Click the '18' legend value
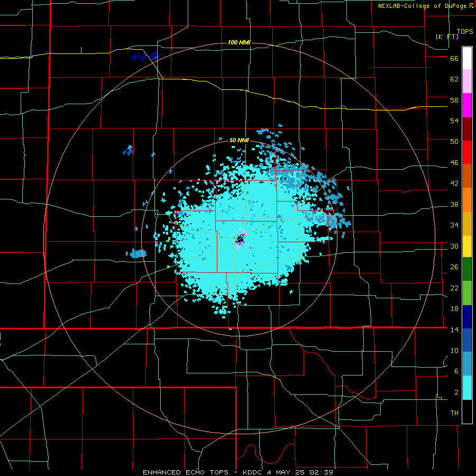This screenshot has width=476, height=476. click(x=454, y=309)
